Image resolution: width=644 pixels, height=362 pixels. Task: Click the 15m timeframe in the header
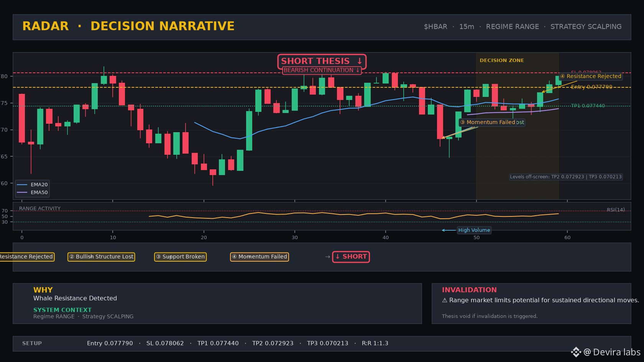(x=467, y=27)
